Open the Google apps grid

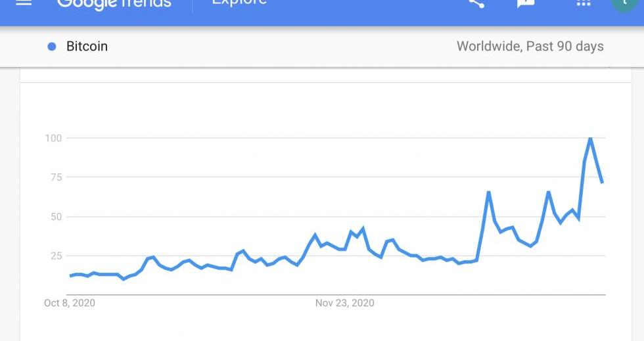(x=583, y=3)
